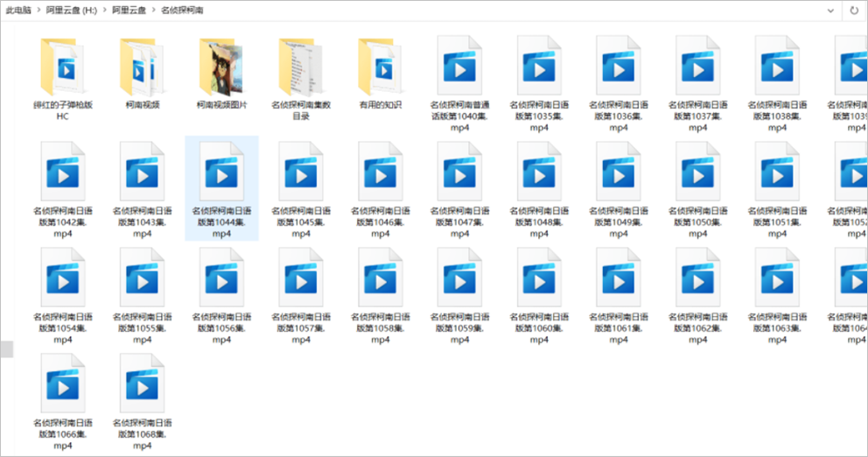
Task: Select the 日语版第1059集.mp4 video file
Action: tap(460, 296)
